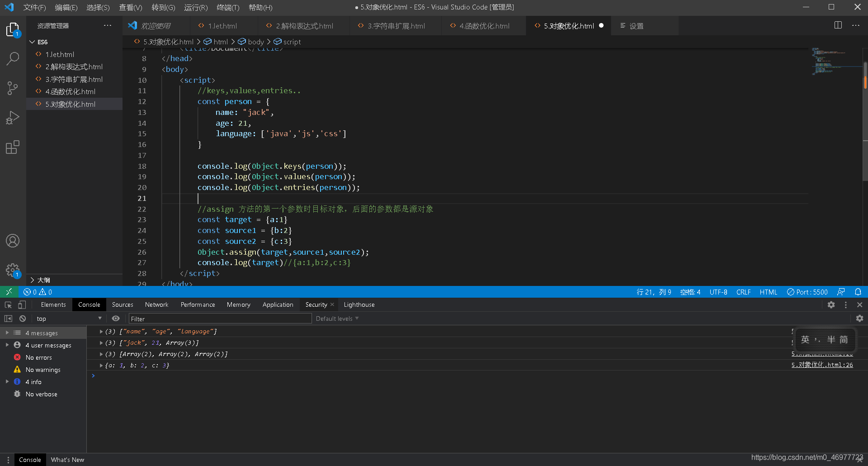Open editor more actions ellipsis
The image size is (868, 466).
[x=856, y=25]
